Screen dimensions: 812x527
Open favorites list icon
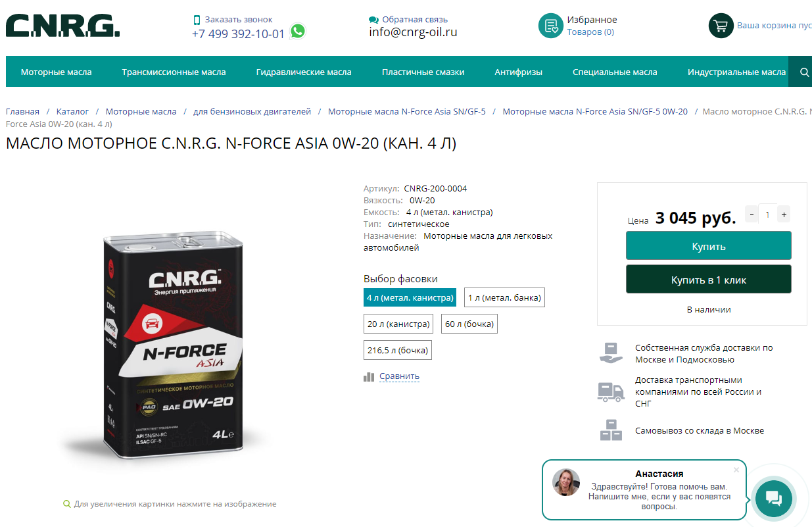(551, 26)
